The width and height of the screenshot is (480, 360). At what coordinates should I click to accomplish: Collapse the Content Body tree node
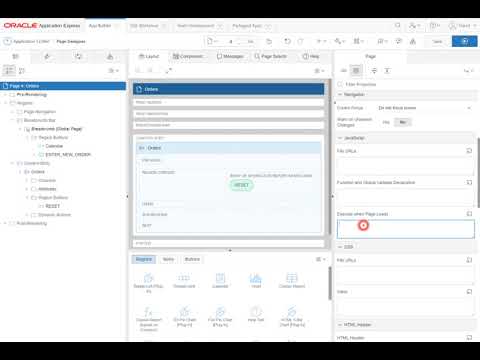tap(12, 163)
